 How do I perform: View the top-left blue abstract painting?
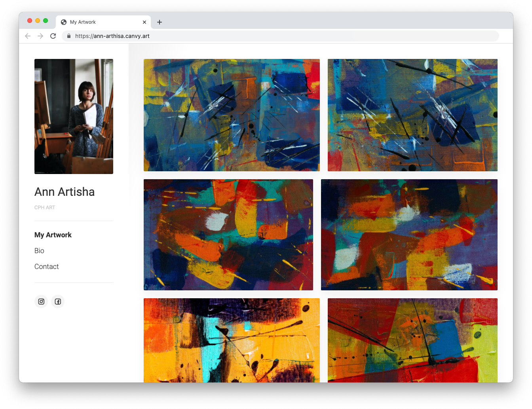pyautogui.click(x=232, y=115)
